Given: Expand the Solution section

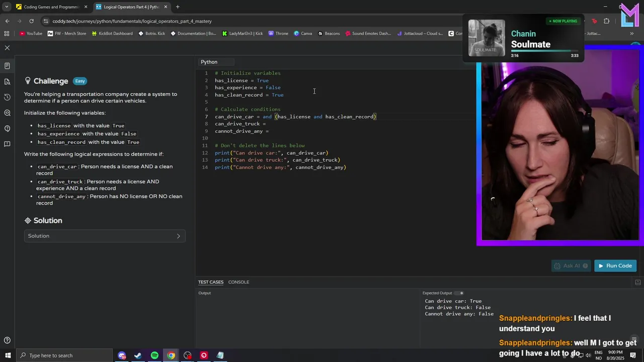Looking at the screenshot, I should point(105,236).
